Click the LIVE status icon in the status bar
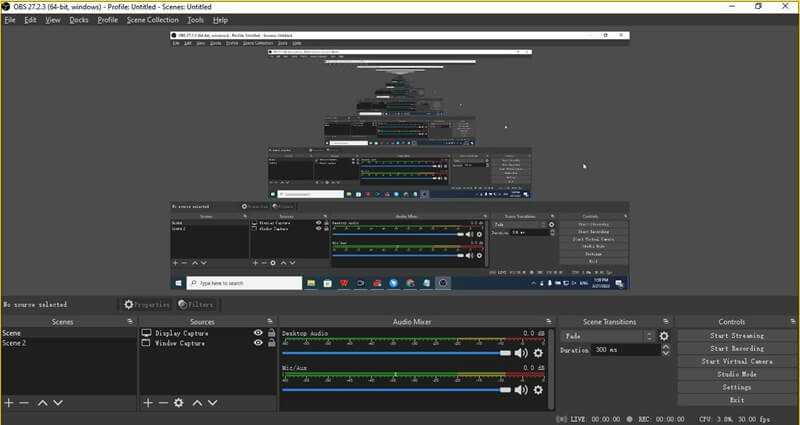 pyautogui.click(x=562, y=419)
